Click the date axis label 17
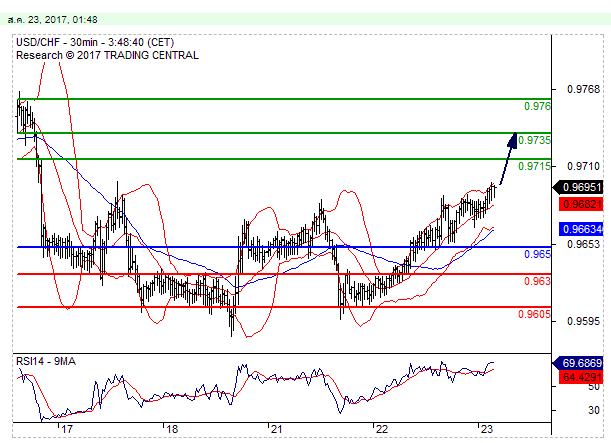611x443 pixels. (67, 429)
